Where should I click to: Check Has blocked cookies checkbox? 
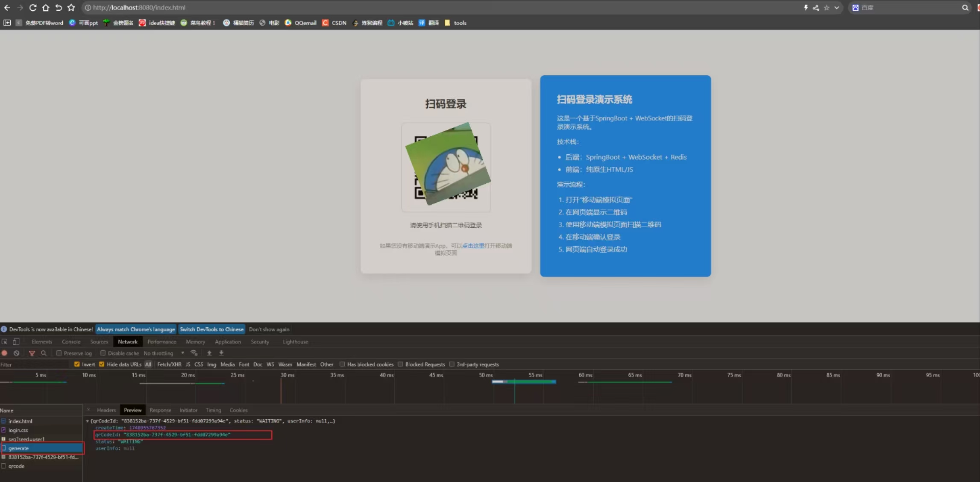point(342,364)
